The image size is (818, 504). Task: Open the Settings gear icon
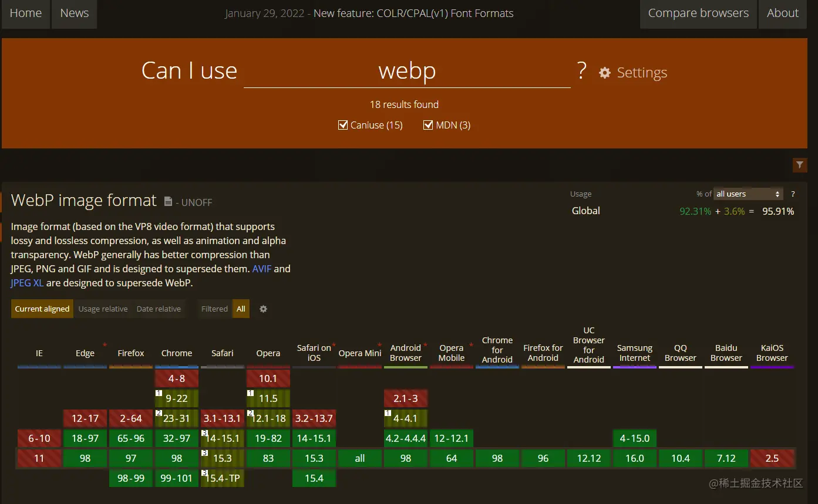tap(605, 73)
